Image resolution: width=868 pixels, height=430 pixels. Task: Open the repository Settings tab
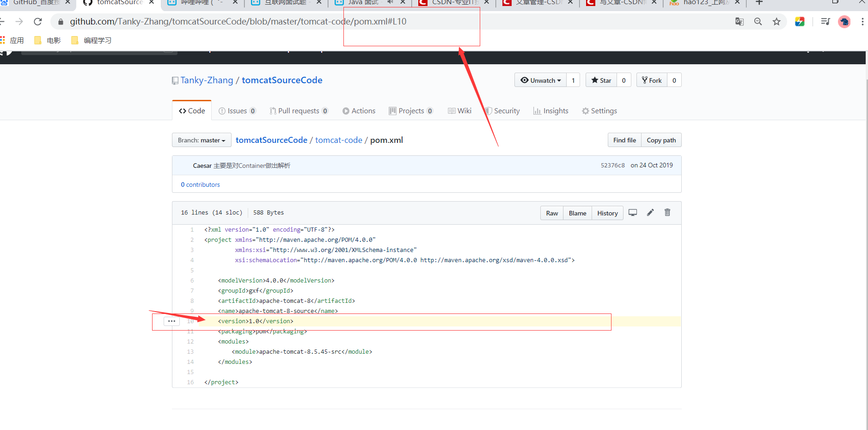[x=599, y=111]
